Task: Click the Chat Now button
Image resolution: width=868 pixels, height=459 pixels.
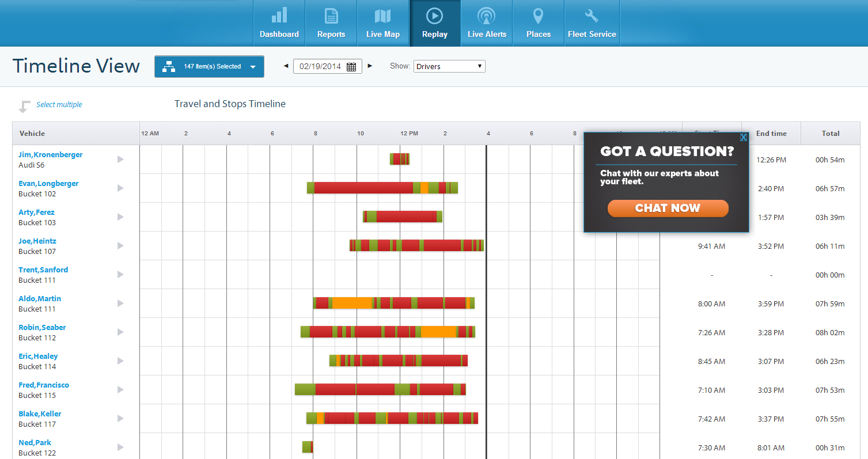Action: [668, 208]
